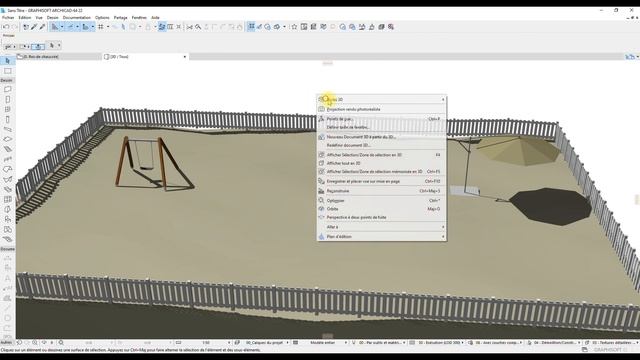The width and height of the screenshot is (640, 360).
Task: Open the 3D / Tout tab dropdown arrow
Action: (184, 57)
